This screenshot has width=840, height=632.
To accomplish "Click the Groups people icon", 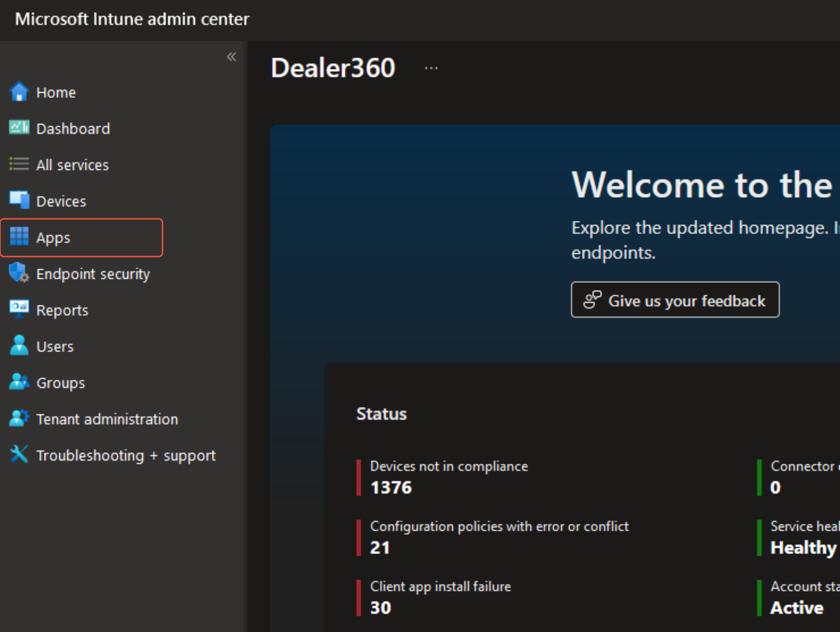I will point(19,382).
